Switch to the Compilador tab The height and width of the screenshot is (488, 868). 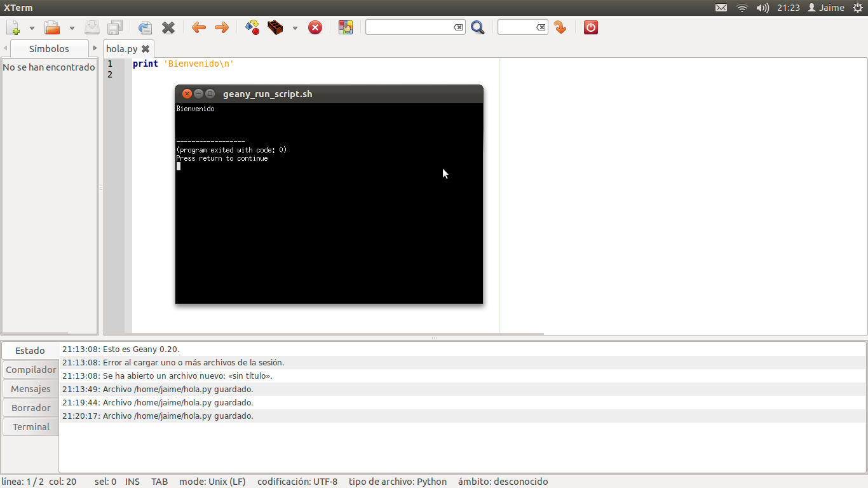pyautogui.click(x=31, y=370)
